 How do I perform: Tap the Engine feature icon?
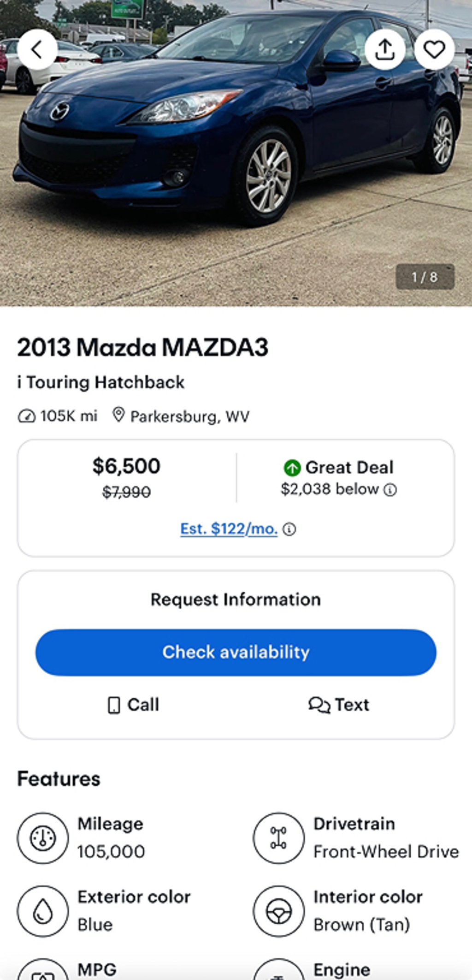pyautogui.click(x=278, y=973)
